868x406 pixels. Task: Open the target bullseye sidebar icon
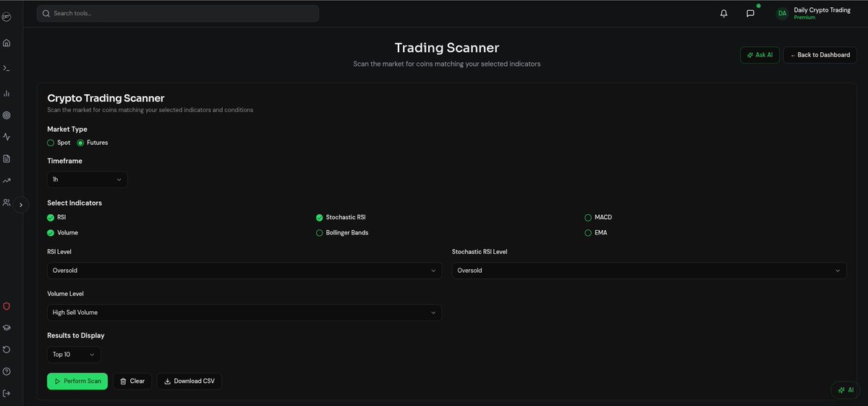(7, 115)
